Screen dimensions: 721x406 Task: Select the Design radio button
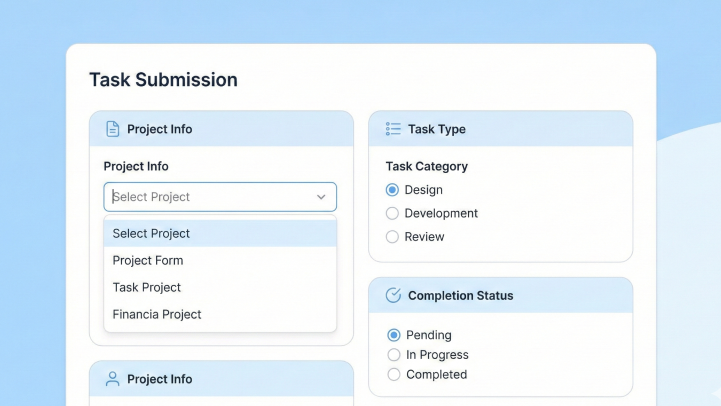pyautogui.click(x=392, y=190)
